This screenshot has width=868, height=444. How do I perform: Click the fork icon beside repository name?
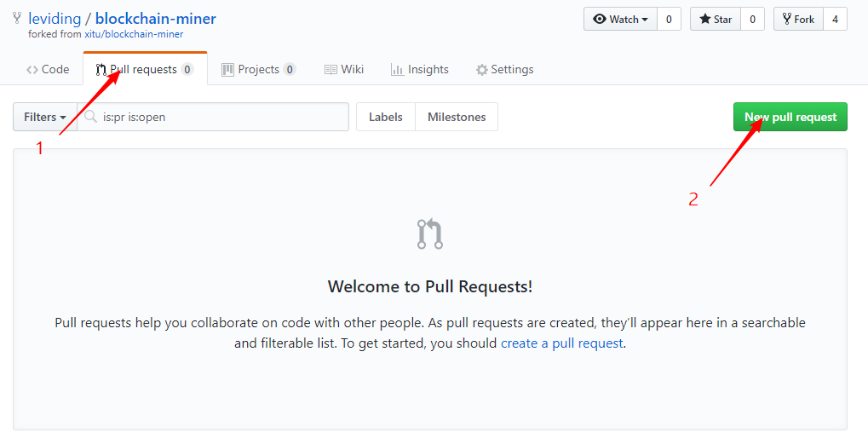click(17, 18)
